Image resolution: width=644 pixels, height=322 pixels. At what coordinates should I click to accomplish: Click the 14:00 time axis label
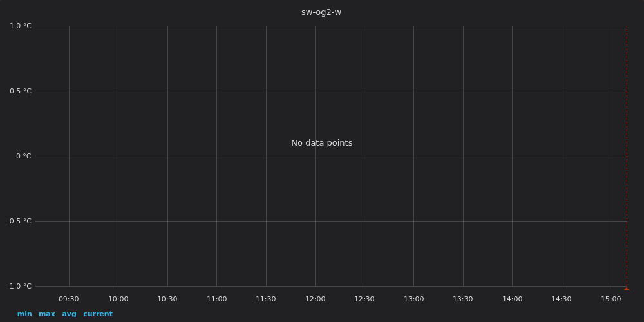[512, 299]
